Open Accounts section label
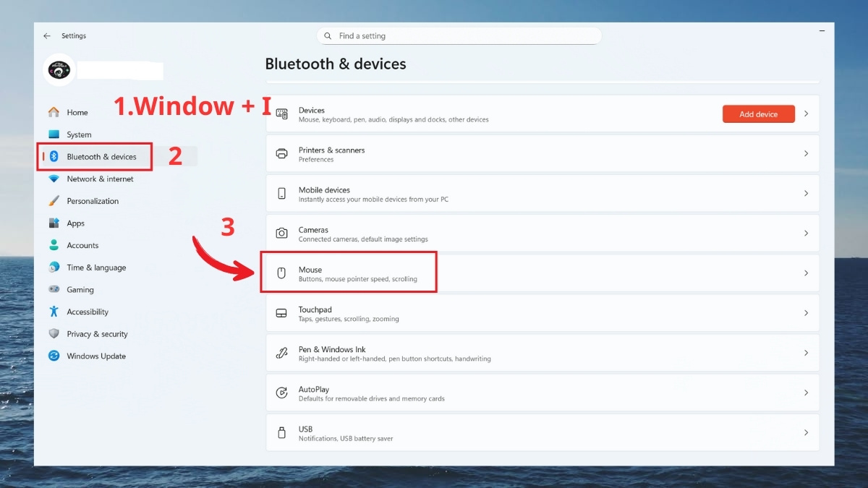The width and height of the screenshot is (868, 488). tap(82, 245)
